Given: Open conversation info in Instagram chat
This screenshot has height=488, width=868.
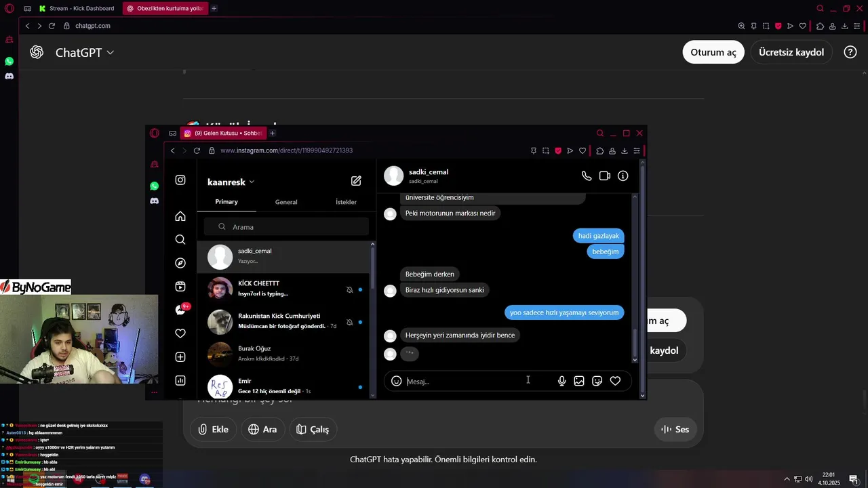Looking at the screenshot, I should click(623, 176).
